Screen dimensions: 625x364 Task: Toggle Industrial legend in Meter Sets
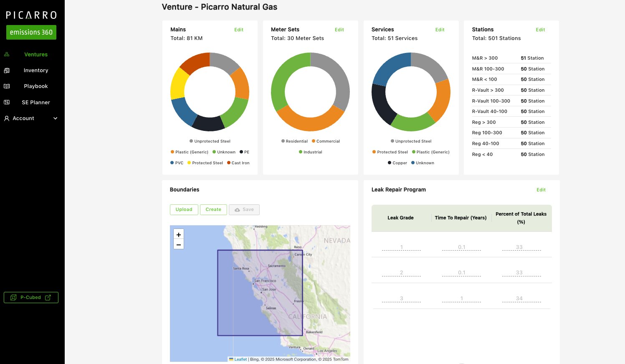coord(311,152)
